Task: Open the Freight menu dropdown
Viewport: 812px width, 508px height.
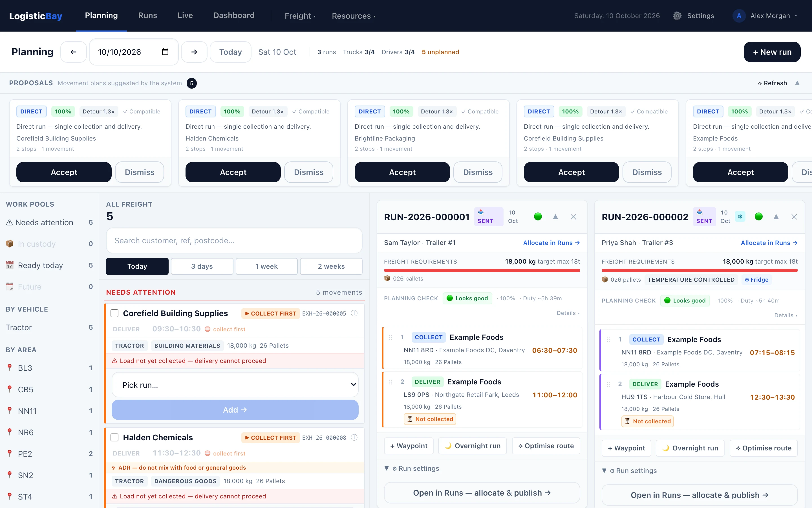Action: [x=300, y=16]
